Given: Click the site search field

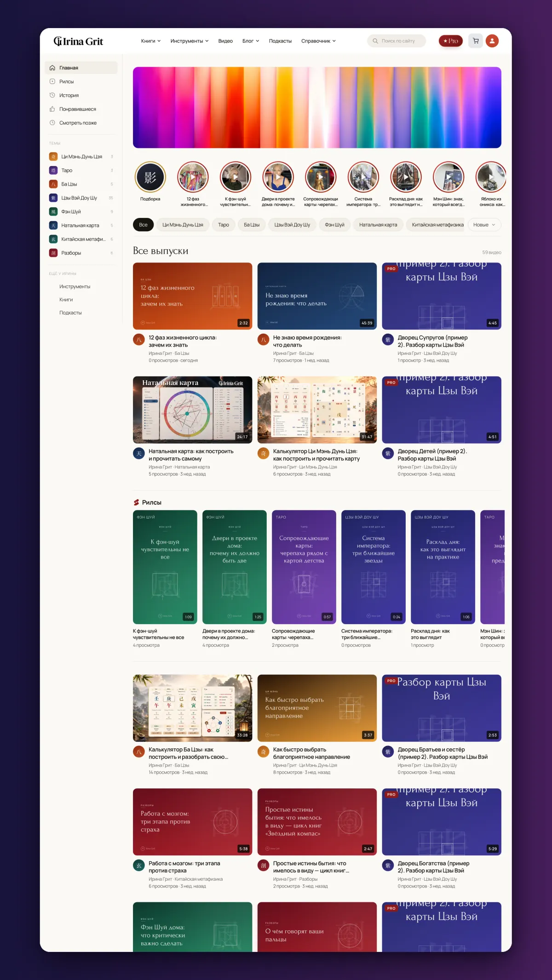Looking at the screenshot, I should [397, 41].
